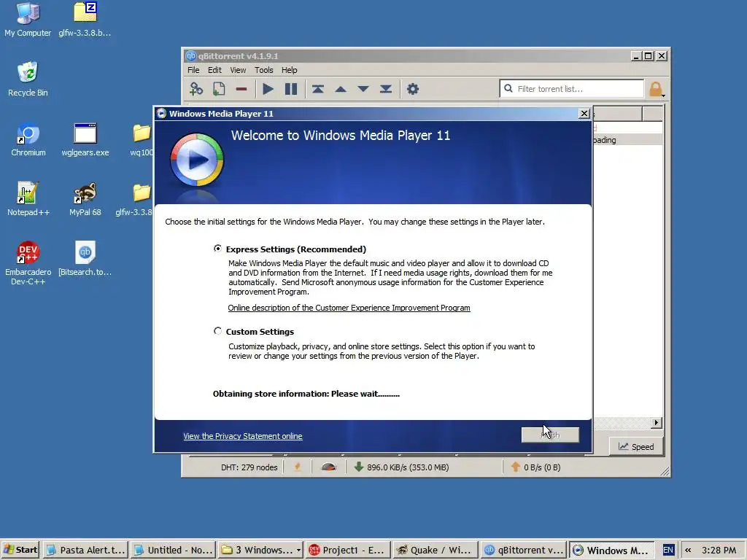The width and height of the screenshot is (747, 560).
Task: Click the Speed button in qBittorrent
Action: [x=636, y=447]
